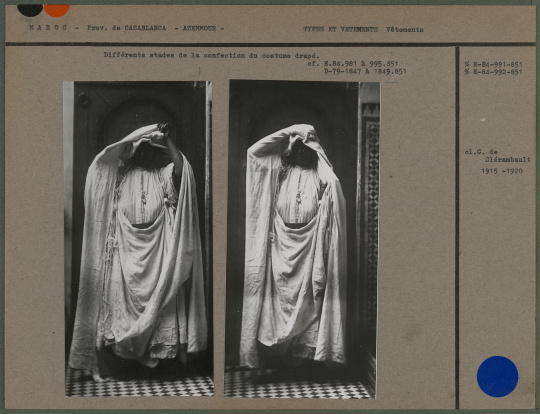Click the Vêtements subcategory text
The width and height of the screenshot is (540, 414).
[x=405, y=30]
